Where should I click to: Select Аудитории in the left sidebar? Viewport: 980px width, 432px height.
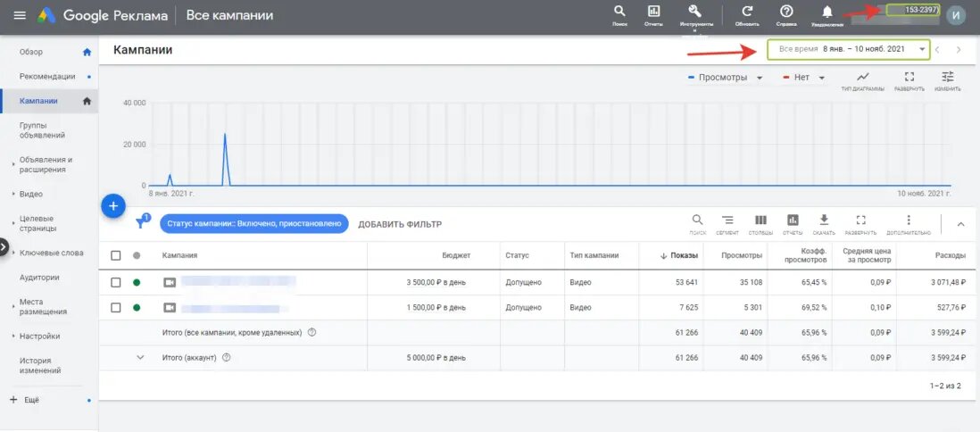click(38, 277)
